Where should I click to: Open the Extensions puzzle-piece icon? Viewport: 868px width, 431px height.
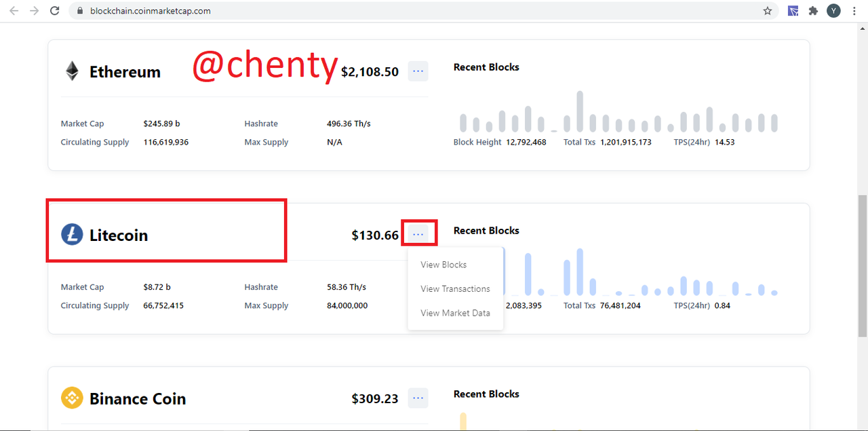pyautogui.click(x=813, y=11)
